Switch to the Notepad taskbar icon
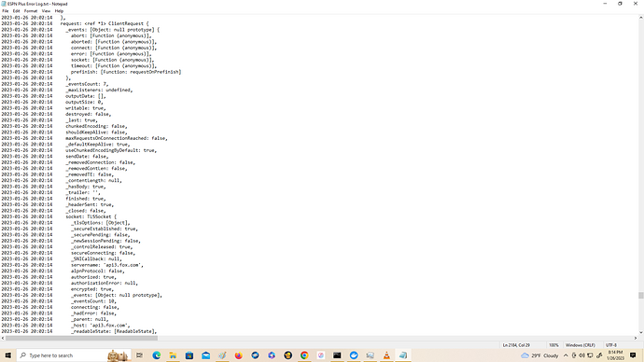Viewport: 644px width, 362px height. 403,355
